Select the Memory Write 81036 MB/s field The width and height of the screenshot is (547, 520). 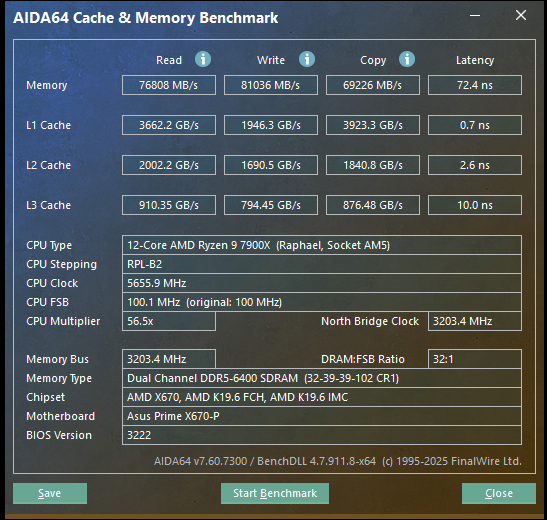(271, 85)
